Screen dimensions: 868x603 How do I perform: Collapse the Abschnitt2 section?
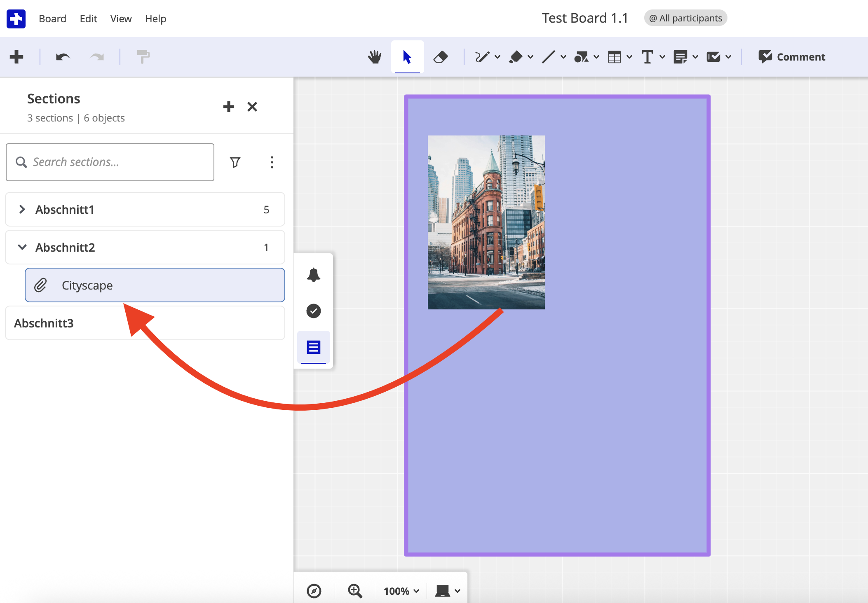coord(22,247)
